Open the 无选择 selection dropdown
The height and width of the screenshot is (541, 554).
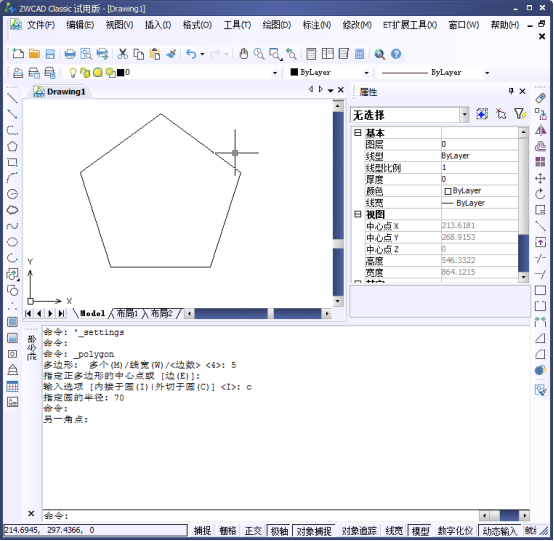(x=465, y=114)
